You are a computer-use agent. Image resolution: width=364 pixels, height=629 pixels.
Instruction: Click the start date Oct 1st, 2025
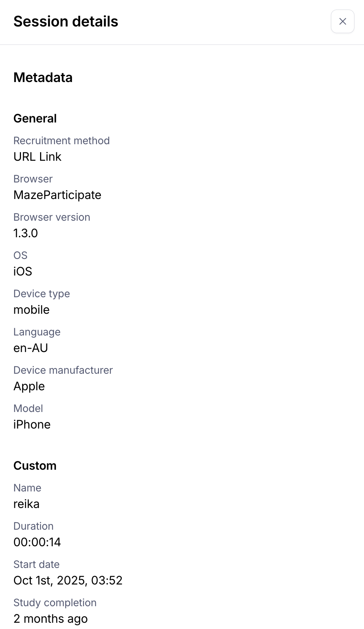(x=68, y=580)
